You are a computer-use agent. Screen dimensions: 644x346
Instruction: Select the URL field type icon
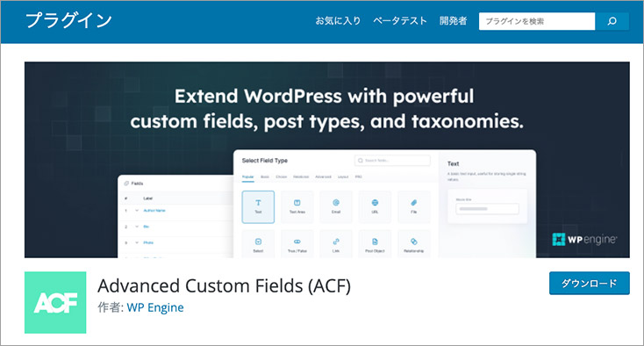(375, 206)
